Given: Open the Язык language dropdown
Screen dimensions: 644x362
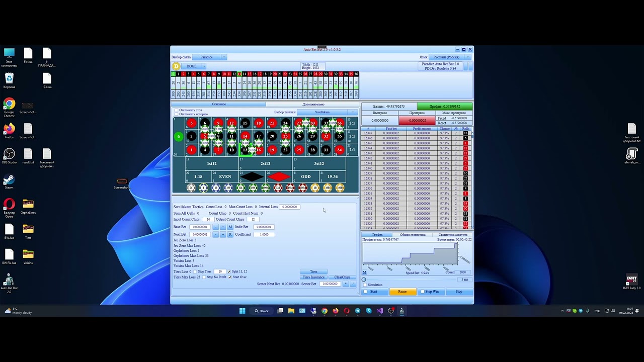Looking at the screenshot, I should (450, 57).
